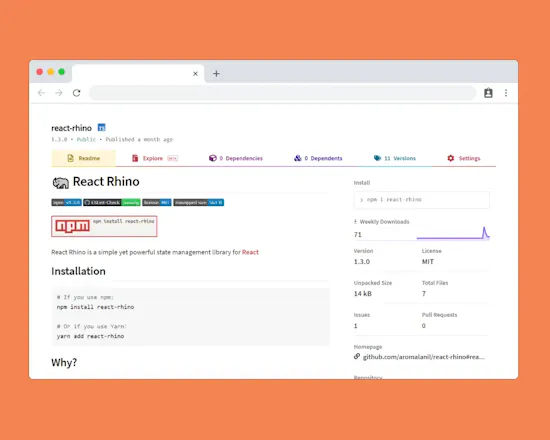
Task: Open the 11 Versions tab
Action: coord(395,158)
